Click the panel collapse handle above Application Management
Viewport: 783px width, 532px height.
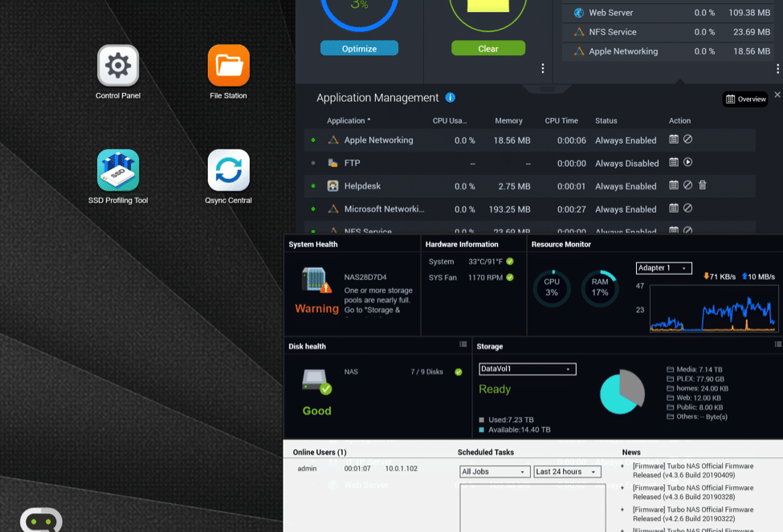point(548,89)
